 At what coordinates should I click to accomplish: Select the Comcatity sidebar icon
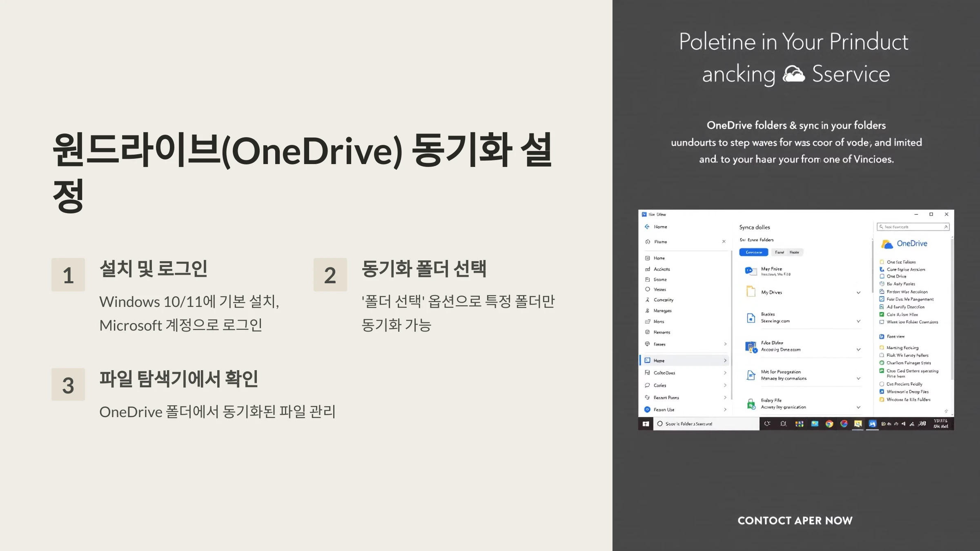[x=647, y=300]
